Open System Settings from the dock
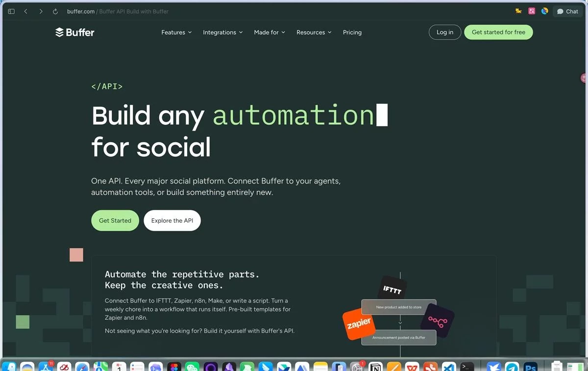This screenshot has height=371, width=588. click(357, 367)
